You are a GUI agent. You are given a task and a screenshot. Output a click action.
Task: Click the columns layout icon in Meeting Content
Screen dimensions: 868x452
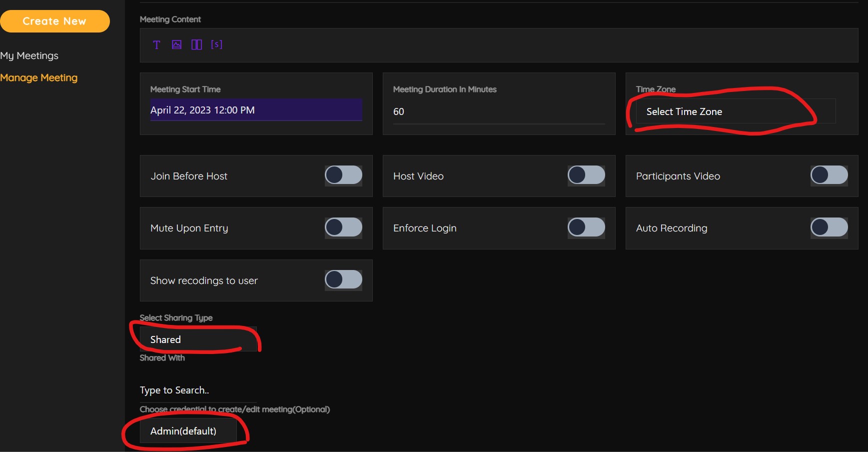[x=196, y=45]
